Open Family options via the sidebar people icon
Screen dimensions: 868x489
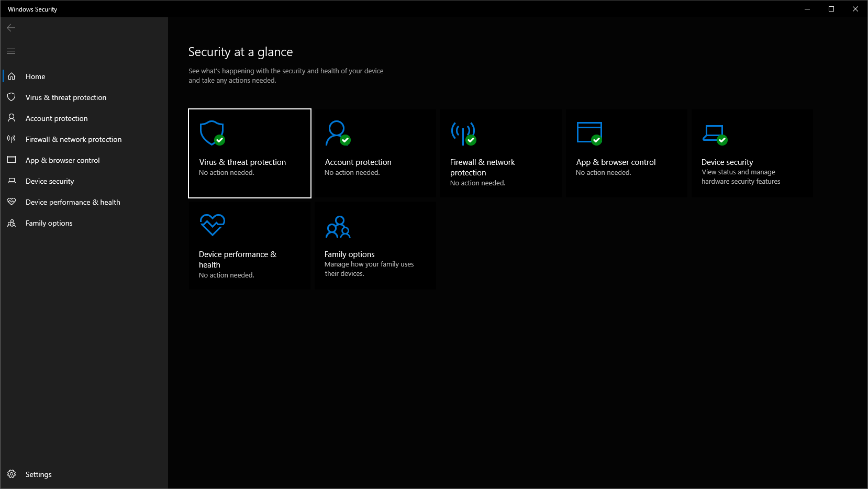(x=12, y=223)
